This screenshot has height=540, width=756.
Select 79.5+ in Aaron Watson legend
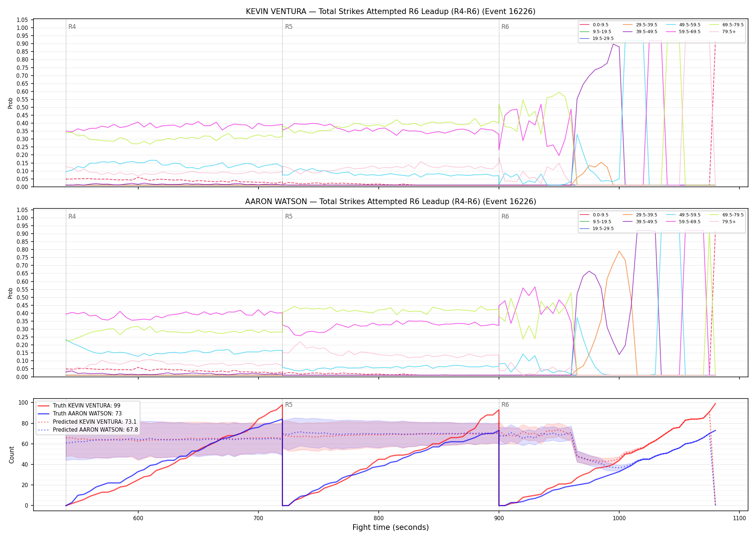point(723,222)
